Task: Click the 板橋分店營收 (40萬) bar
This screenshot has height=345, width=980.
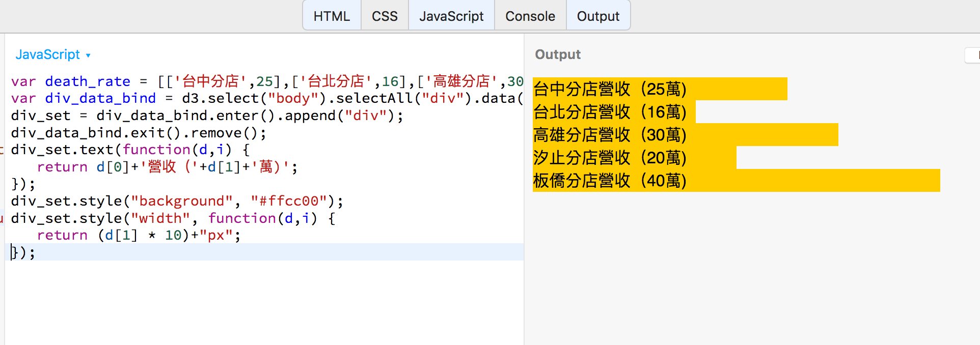Action: click(737, 181)
